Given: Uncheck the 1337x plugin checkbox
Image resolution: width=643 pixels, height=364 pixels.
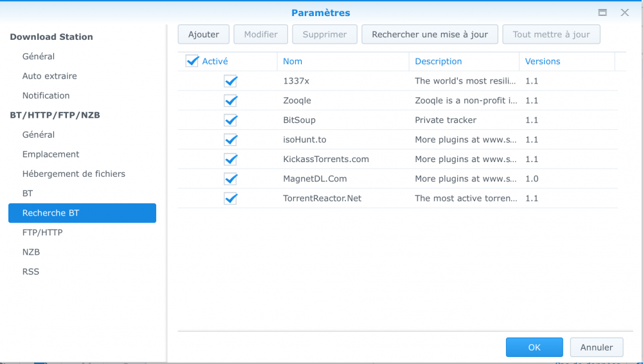Looking at the screenshot, I should [x=231, y=81].
